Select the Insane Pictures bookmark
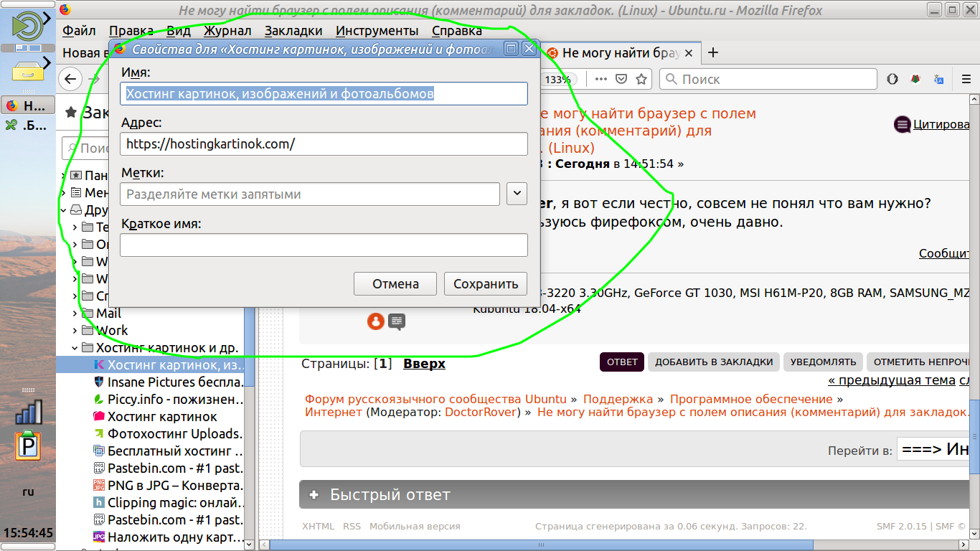980x551 pixels. pyautogui.click(x=169, y=382)
